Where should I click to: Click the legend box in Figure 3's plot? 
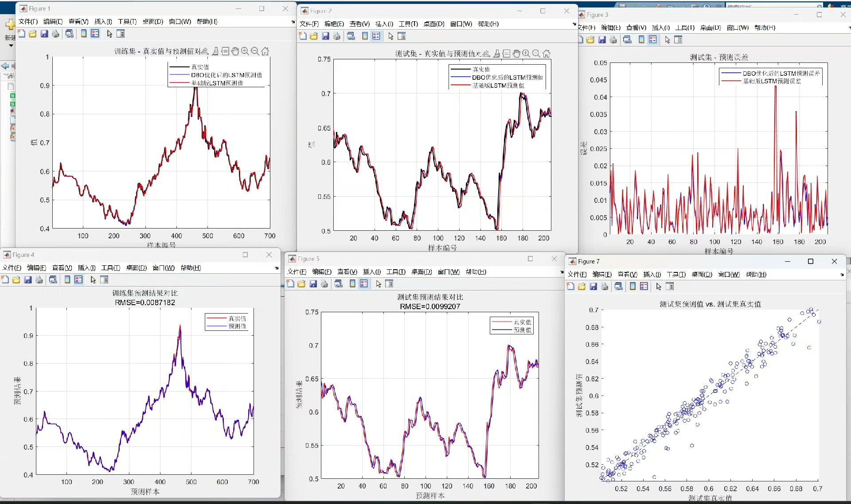pos(770,77)
